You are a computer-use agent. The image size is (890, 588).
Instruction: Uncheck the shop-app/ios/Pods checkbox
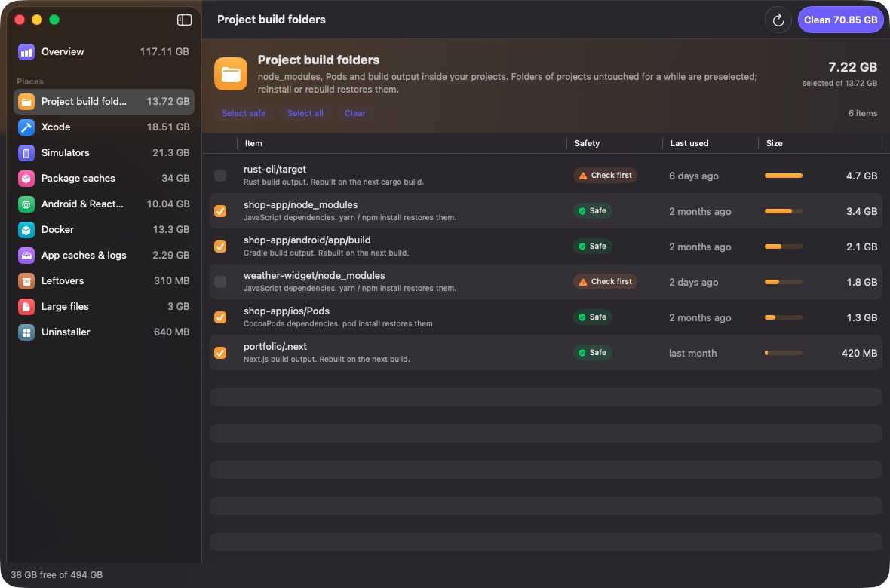[x=220, y=317]
